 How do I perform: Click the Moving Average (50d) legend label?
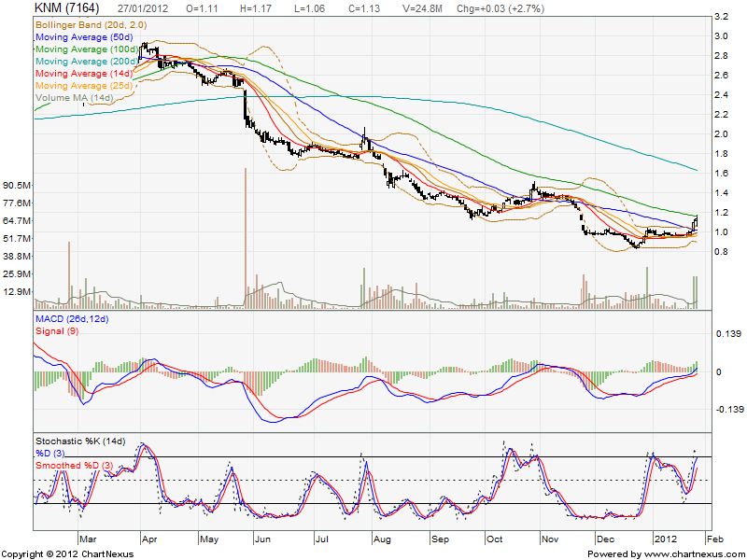[x=85, y=36]
